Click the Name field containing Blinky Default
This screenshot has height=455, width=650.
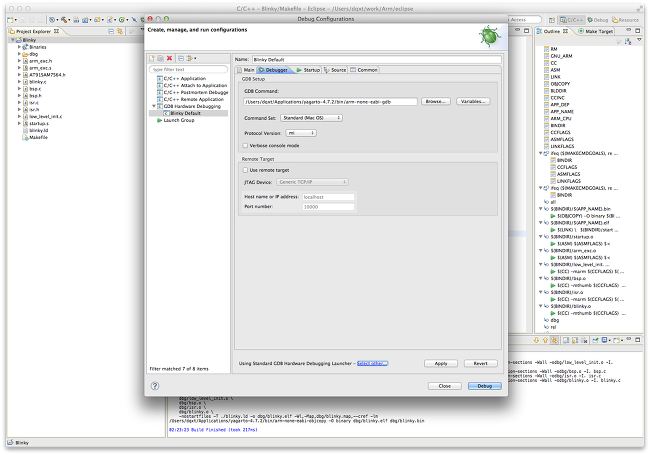[x=376, y=60]
